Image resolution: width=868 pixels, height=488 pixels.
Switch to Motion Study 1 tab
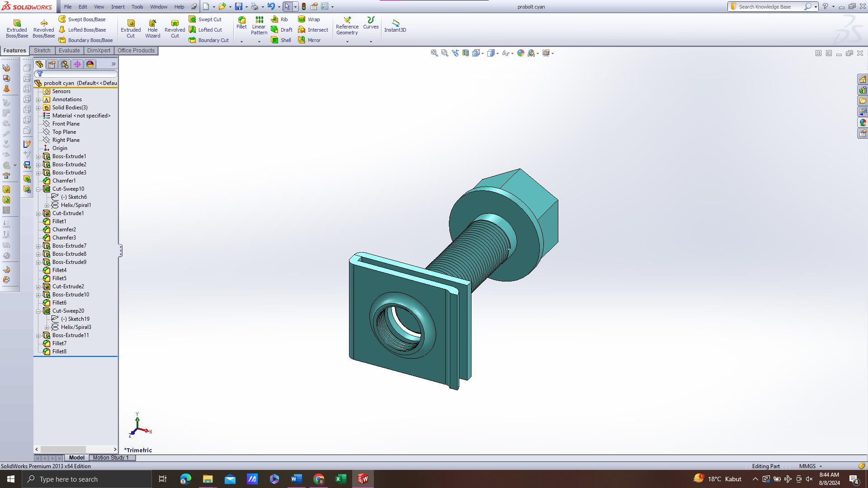click(111, 458)
